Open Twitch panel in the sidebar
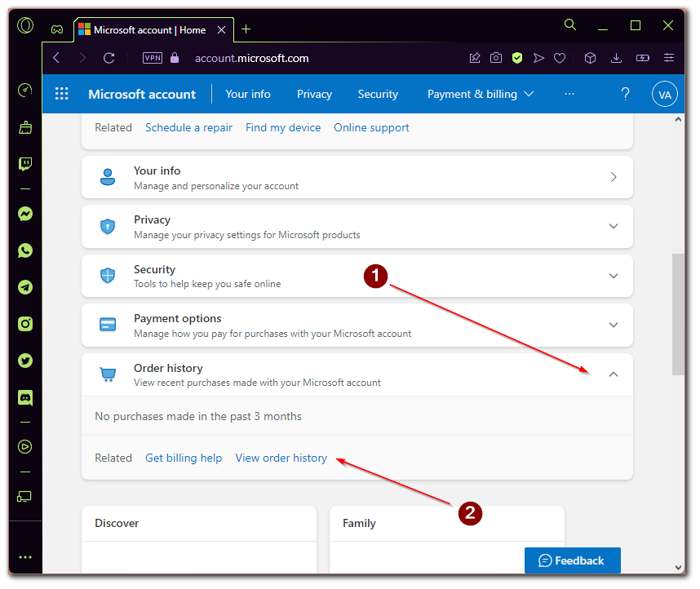 point(25,164)
